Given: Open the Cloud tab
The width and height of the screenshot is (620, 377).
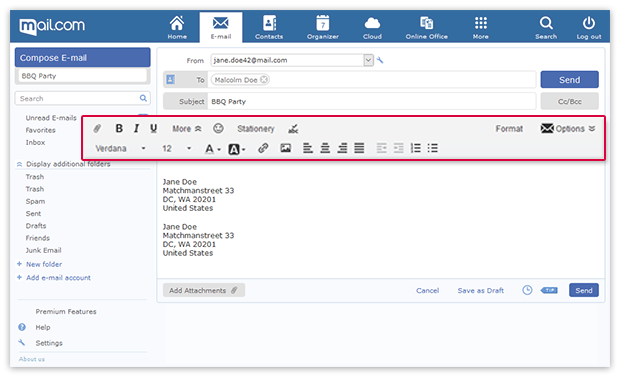Looking at the screenshot, I should [372, 27].
